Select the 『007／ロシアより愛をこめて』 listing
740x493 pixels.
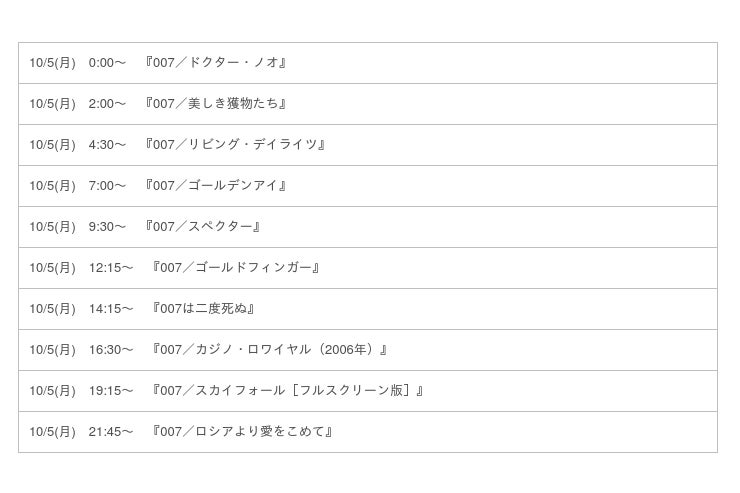tap(242, 432)
